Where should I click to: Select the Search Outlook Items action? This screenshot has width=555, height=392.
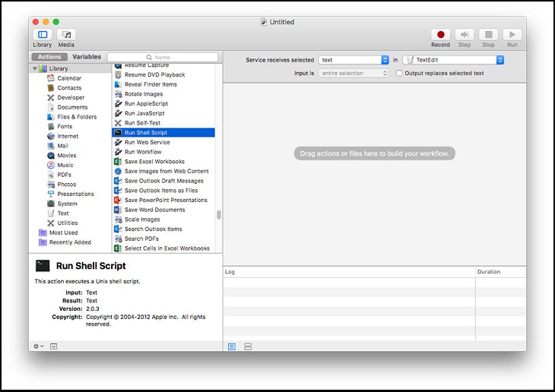163,229
